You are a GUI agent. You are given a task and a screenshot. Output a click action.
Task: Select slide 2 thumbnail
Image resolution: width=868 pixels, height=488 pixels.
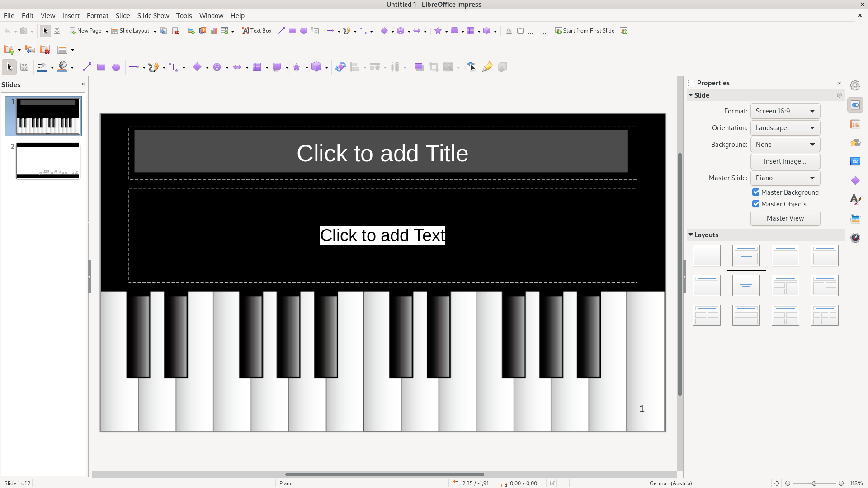[x=48, y=161]
